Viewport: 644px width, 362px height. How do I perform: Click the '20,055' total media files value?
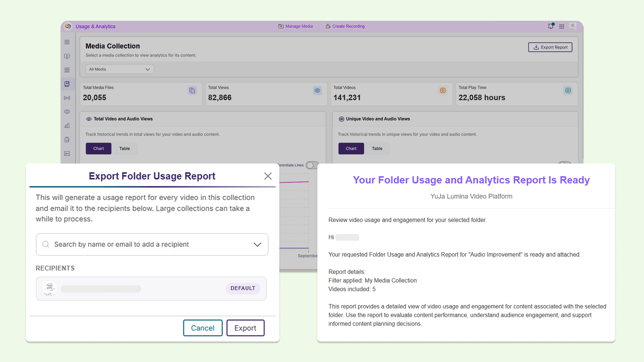(95, 98)
